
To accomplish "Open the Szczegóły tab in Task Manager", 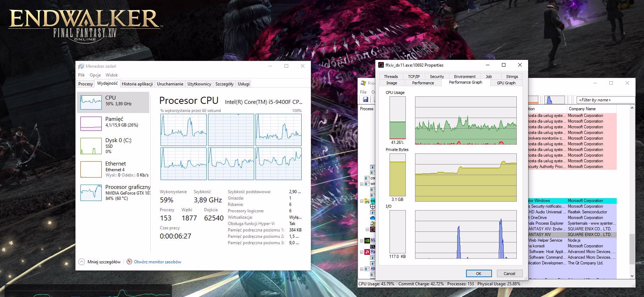I will click(224, 84).
